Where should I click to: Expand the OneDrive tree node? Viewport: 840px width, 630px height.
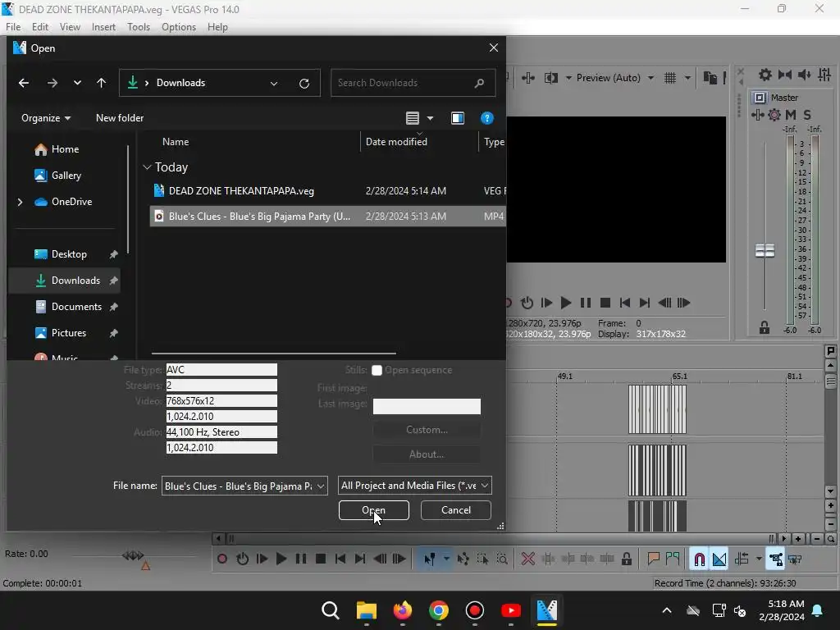[20, 202]
